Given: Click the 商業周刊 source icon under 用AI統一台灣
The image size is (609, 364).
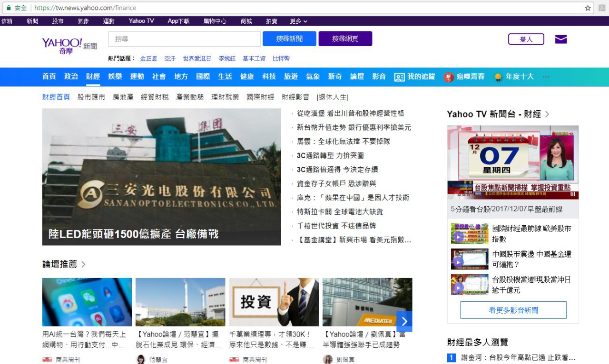Looking at the screenshot, I should (x=47, y=360).
